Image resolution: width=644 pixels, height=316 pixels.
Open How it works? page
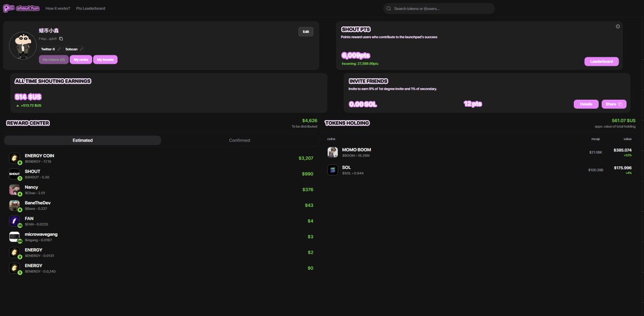click(x=58, y=9)
